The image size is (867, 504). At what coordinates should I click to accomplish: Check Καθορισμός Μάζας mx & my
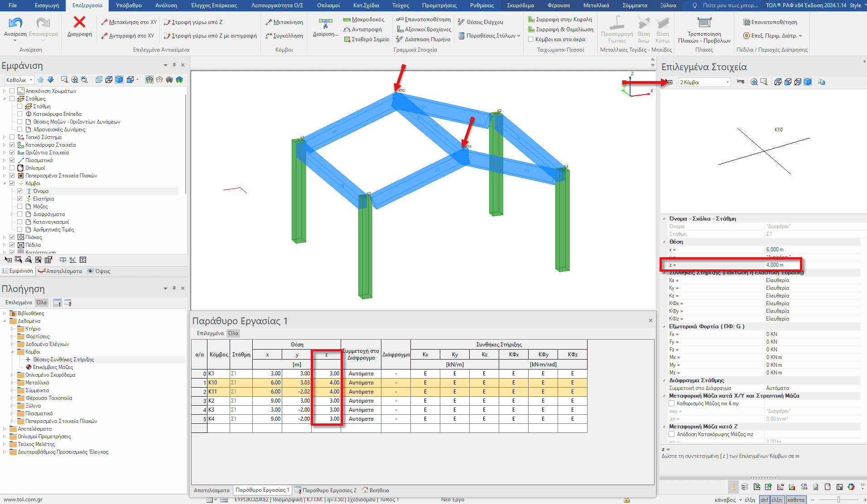click(x=672, y=403)
